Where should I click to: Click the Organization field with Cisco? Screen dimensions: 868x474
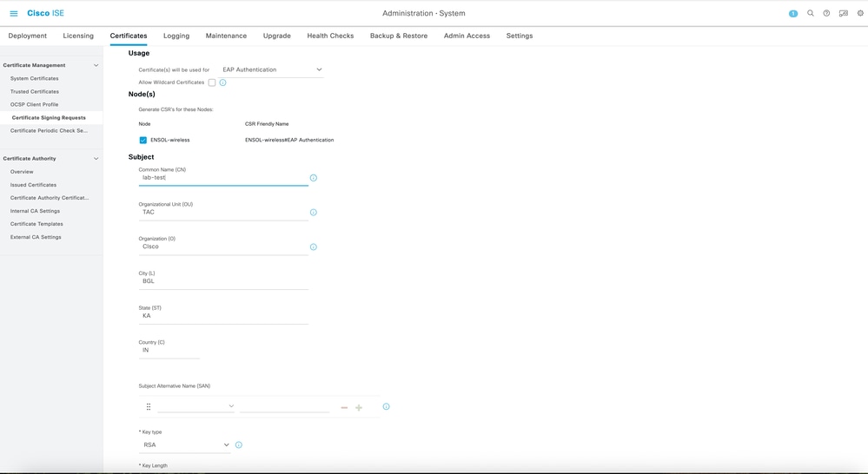223,247
